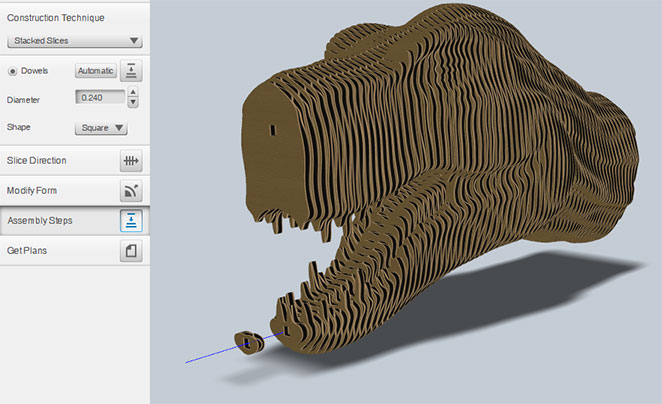Select the Assembly Steps panel row
Image resolution: width=662 pixels, height=404 pixels.
[75, 221]
